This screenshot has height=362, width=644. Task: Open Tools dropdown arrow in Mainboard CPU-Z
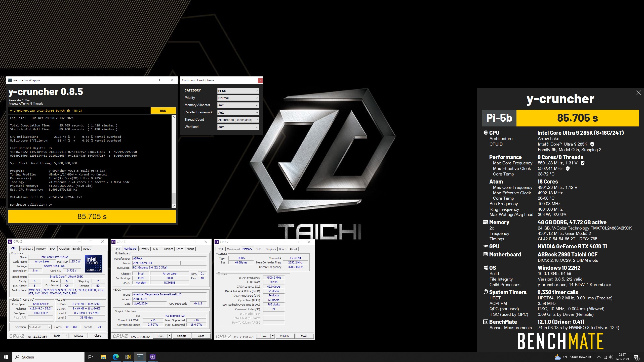(169, 336)
